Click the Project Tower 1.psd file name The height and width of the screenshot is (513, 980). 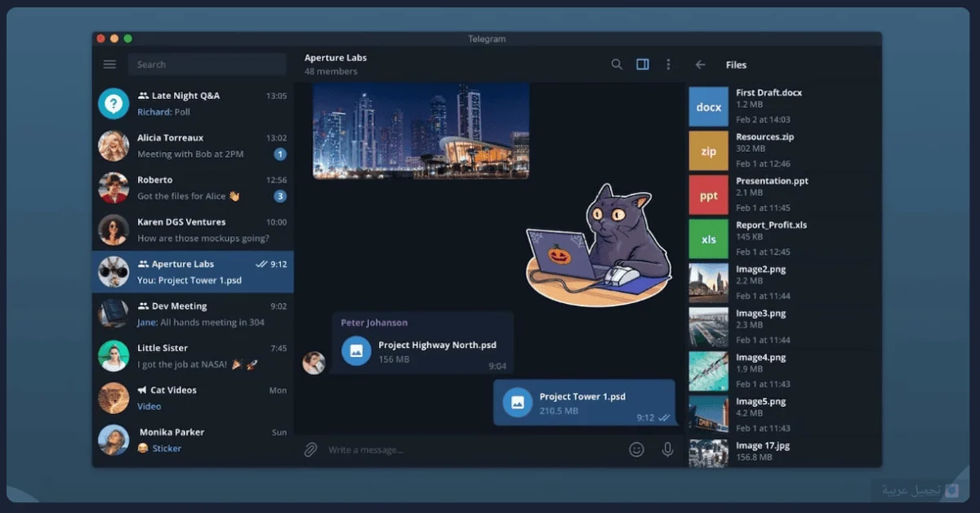pyautogui.click(x=582, y=397)
